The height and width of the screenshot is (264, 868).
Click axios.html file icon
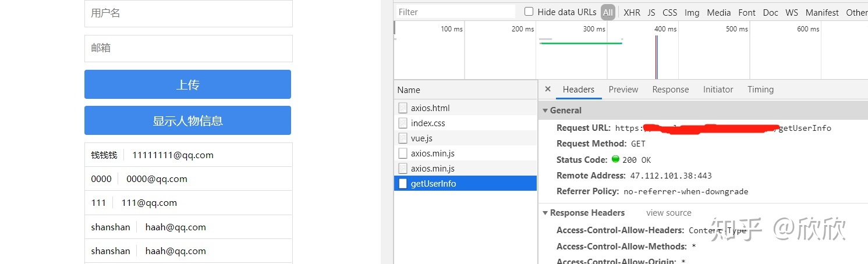click(x=403, y=108)
